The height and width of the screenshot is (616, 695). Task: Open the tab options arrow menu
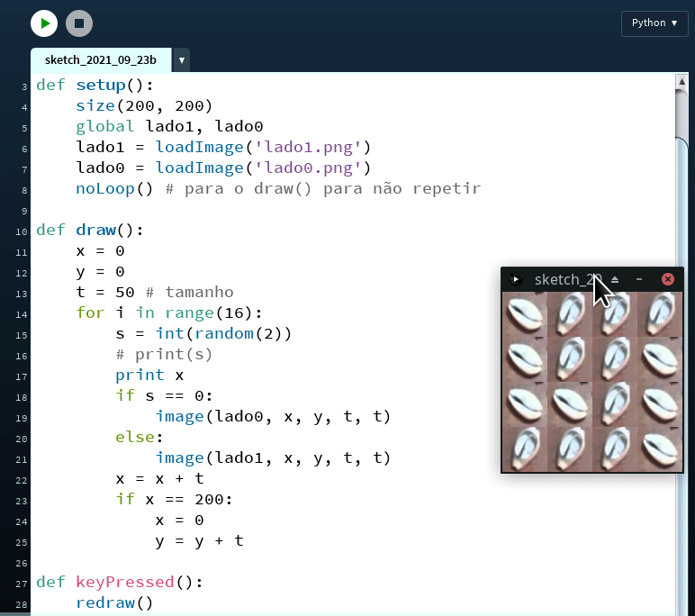(x=181, y=60)
